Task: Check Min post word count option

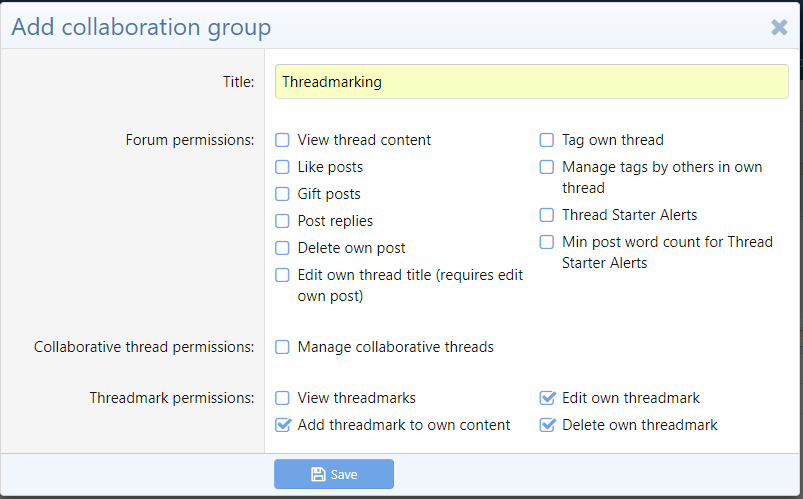Action: click(x=547, y=242)
